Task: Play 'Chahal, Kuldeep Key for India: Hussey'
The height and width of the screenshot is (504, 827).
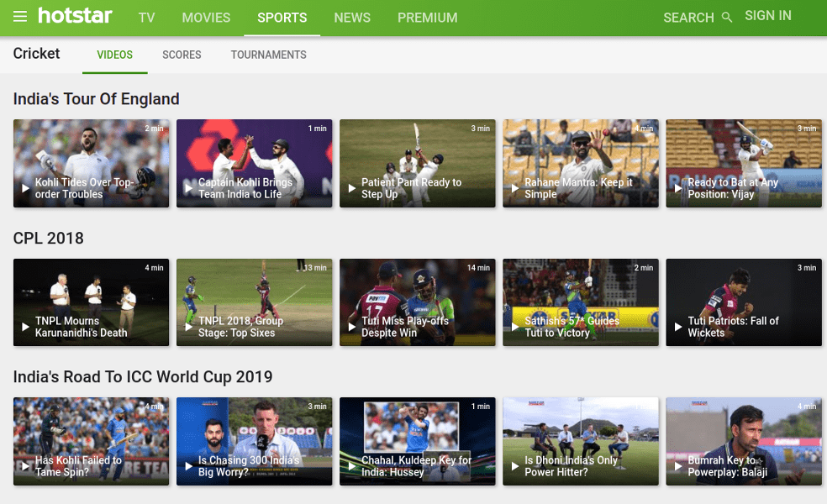Action: [x=417, y=441]
